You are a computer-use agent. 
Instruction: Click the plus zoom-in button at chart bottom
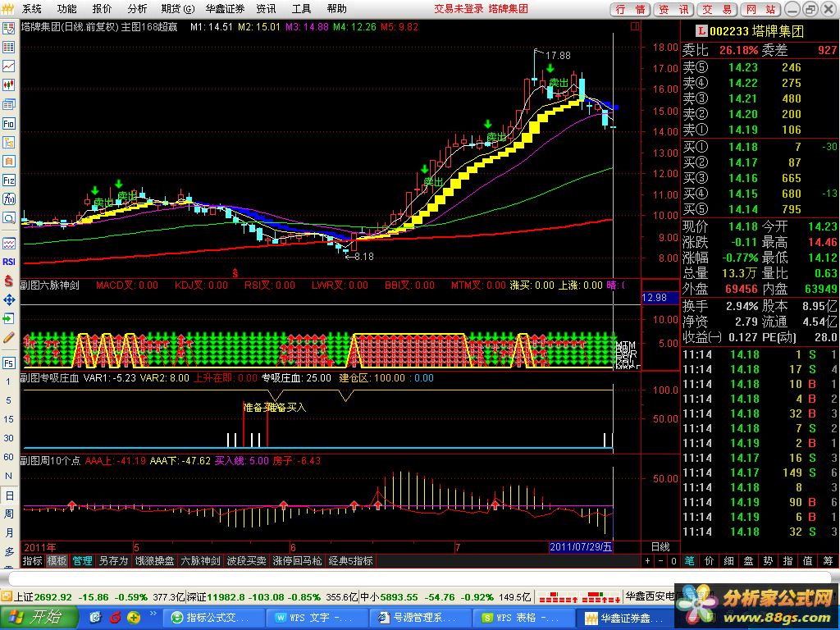(648, 561)
